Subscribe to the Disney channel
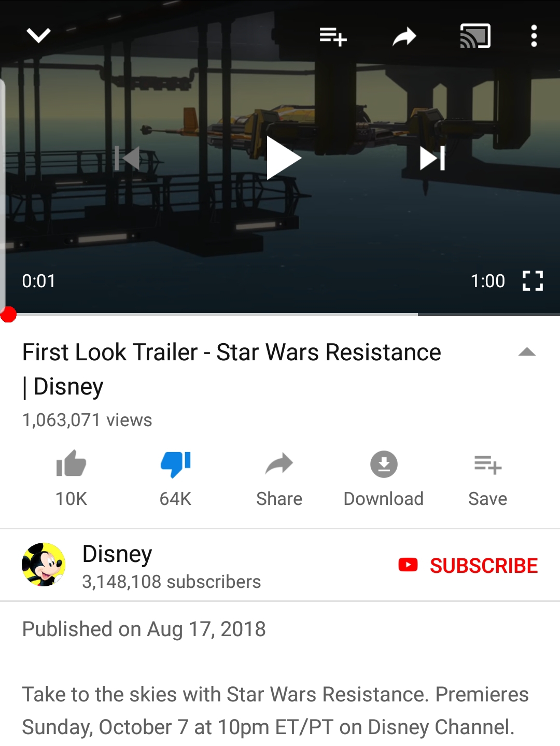Viewport: 560px width, 746px height. (468, 565)
